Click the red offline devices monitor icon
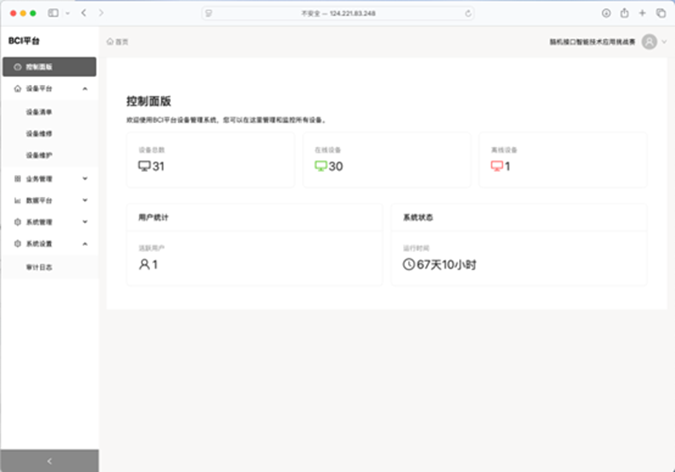 coord(496,166)
